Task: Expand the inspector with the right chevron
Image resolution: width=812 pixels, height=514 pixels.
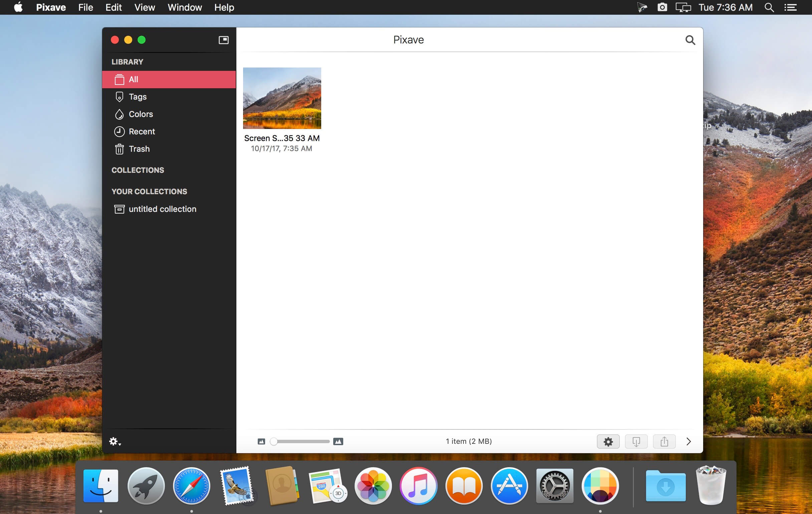Action: point(688,441)
